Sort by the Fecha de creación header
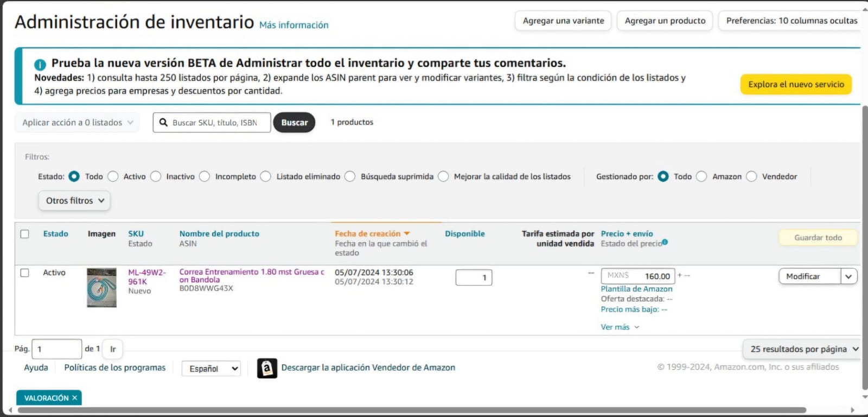 pos(367,234)
